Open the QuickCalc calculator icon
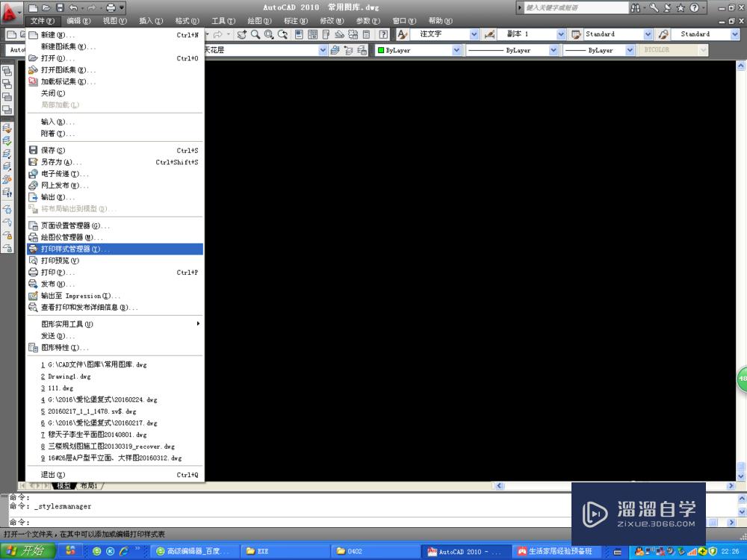 click(366, 34)
